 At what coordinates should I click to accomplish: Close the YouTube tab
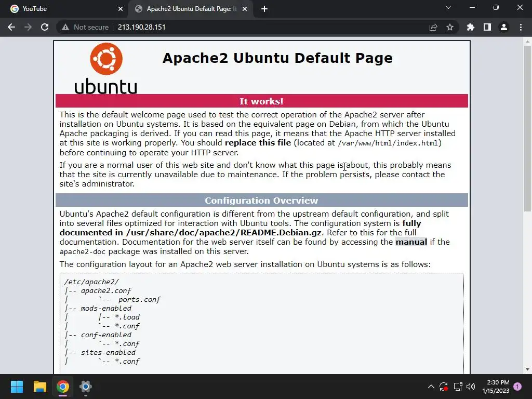pos(121,9)
